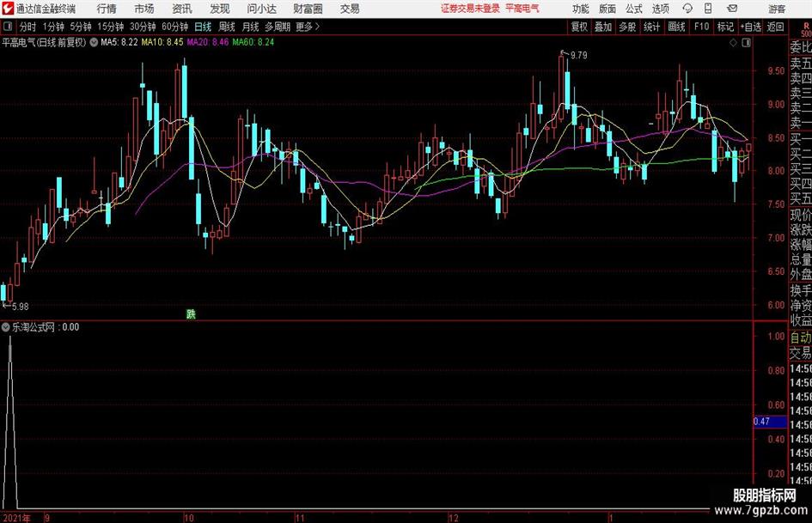Click the green 跌 marker on the chart
The height and width of the screenshot is (523, 812).
191,313
